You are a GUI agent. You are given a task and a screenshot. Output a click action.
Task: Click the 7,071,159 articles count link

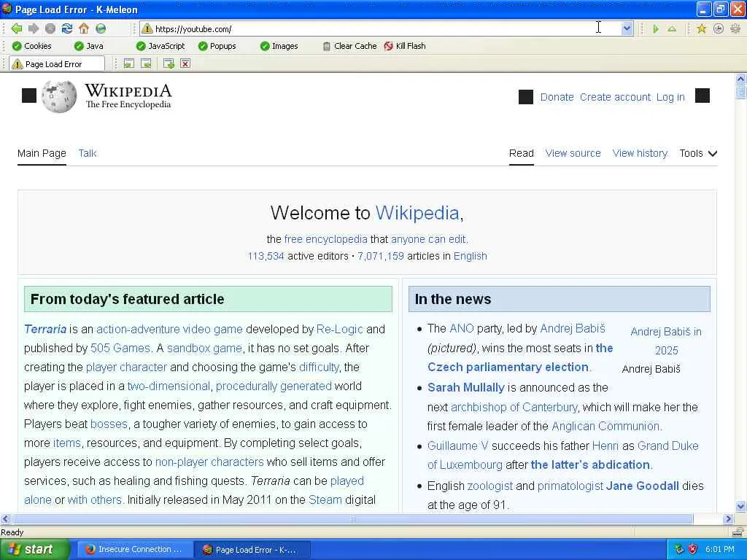(381, 256)
